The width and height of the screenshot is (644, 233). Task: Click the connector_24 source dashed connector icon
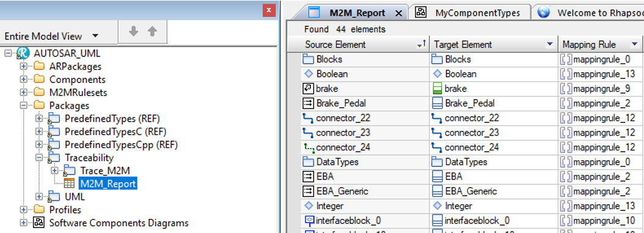point(309,147)
